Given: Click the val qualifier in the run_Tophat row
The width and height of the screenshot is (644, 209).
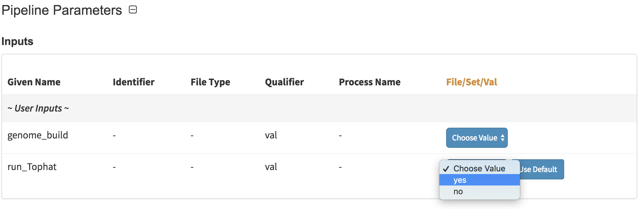Looking at the screenshot, I should 271,167.
